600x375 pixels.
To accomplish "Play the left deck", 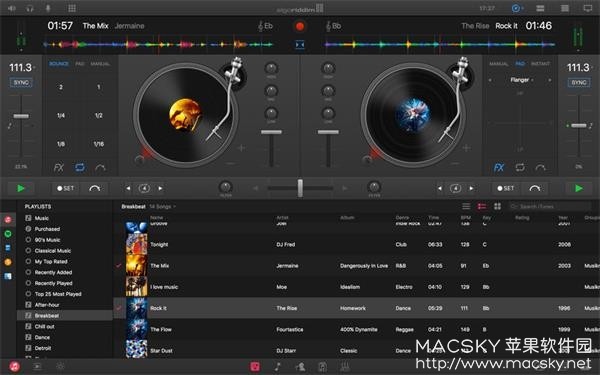I will click(x=21, y=188).
